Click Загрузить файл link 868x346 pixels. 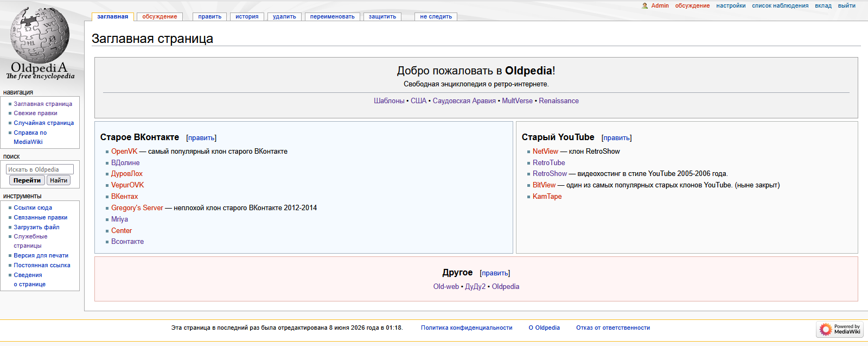pyautogui.click(x=36, y=227)
